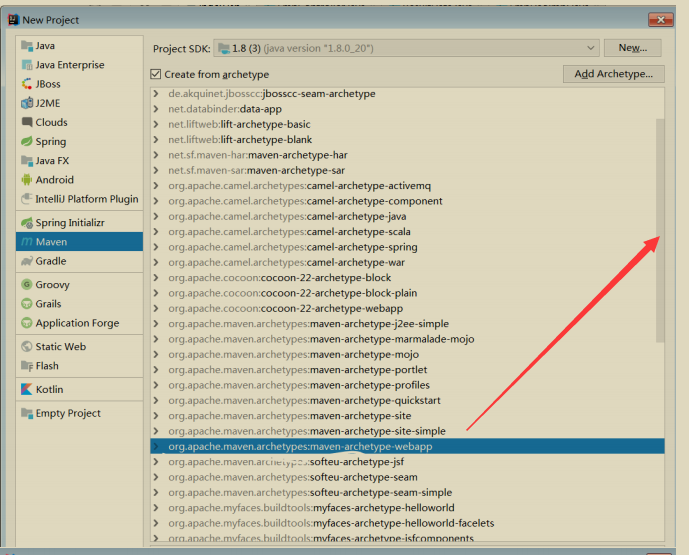Expand lift-archetype-basic node
689x555 pixels.
pyautogui.click(x=156, y=124)
